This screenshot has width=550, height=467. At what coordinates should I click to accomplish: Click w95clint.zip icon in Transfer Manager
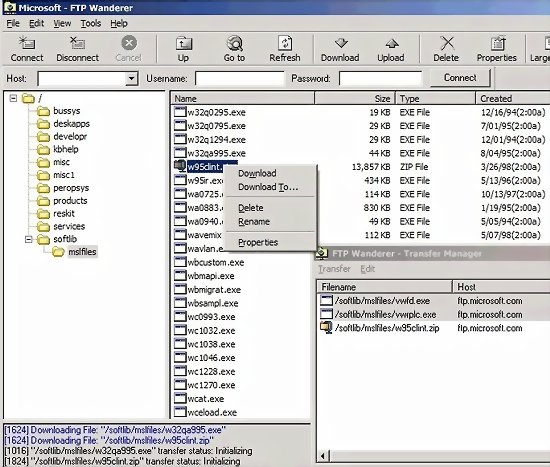click(x=326, y=328)
